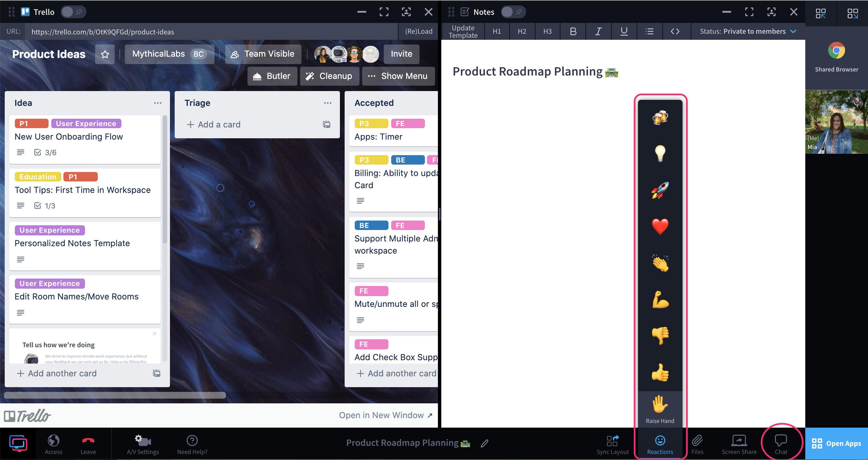
Task: Click Open Apps button
Action: coord(836,443)
